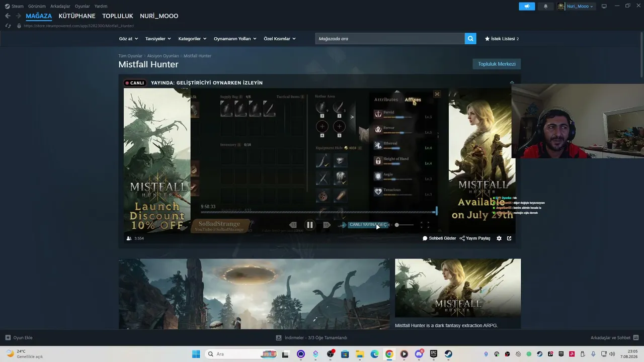Image resolution: width=644 pixels, height=362 pixels.
Task: Open the Microsoft Store taskbar icon
Action: tap(345, 354)
